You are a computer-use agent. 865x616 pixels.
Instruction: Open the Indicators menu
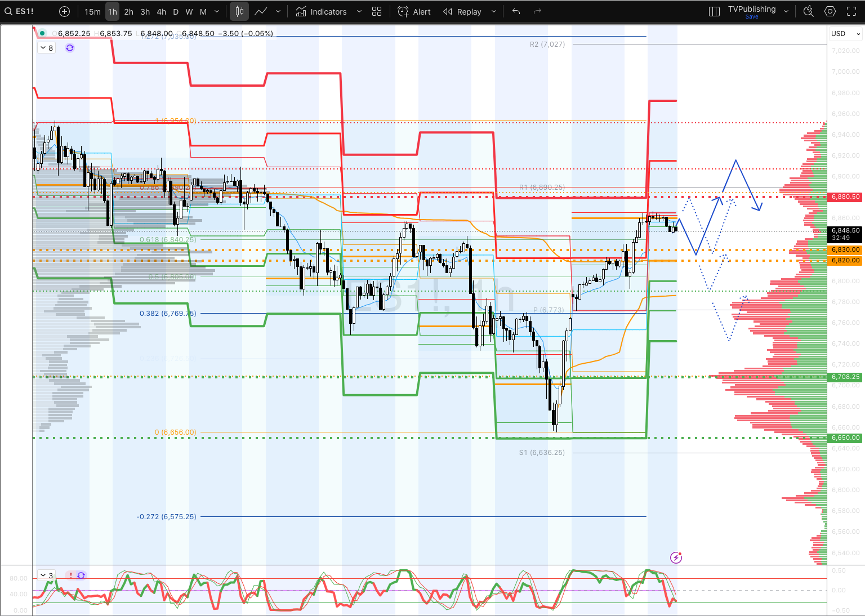[x=322, y=11]
